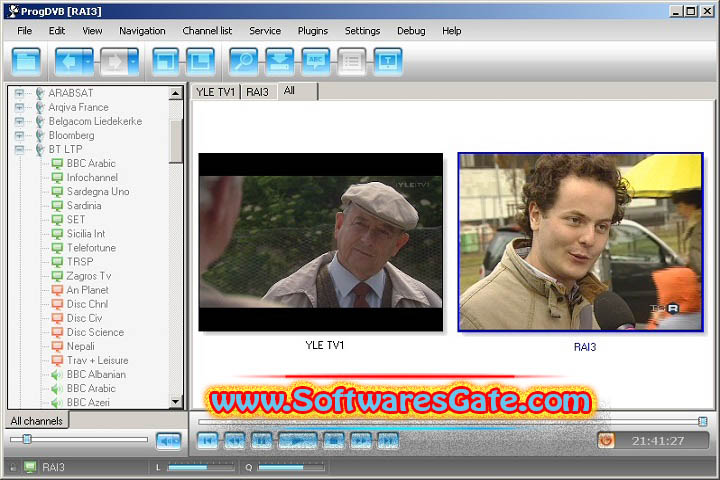720x480 pixels.
Task: Select the Zagros Tv channel
Action: 89,276
